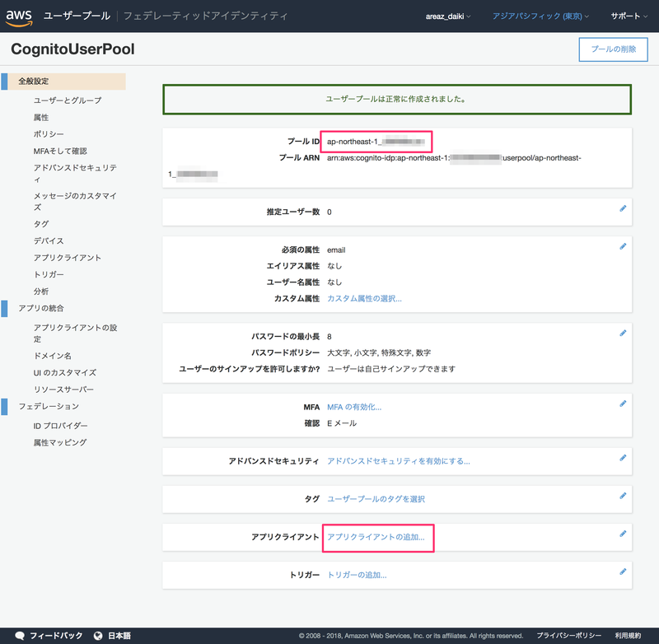
Task: Click the feedback speech bubble icon
Action: click(x=20, y=636)
